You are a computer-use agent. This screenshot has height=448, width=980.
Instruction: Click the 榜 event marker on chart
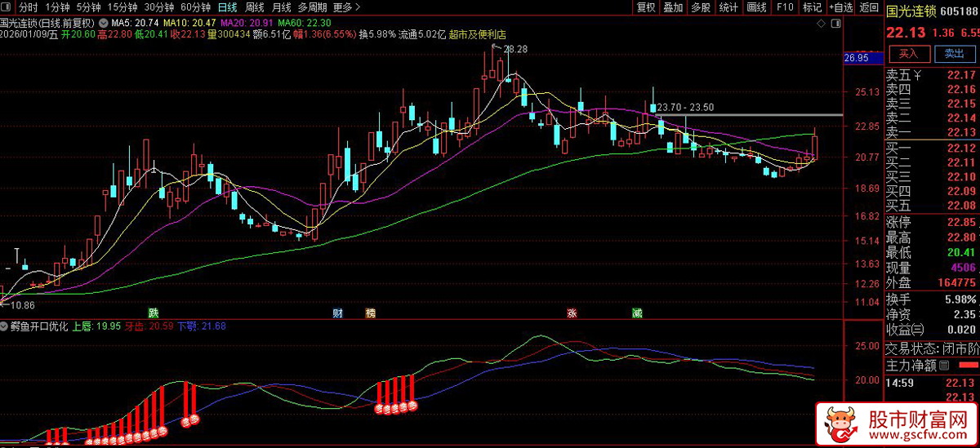(370, 313)
